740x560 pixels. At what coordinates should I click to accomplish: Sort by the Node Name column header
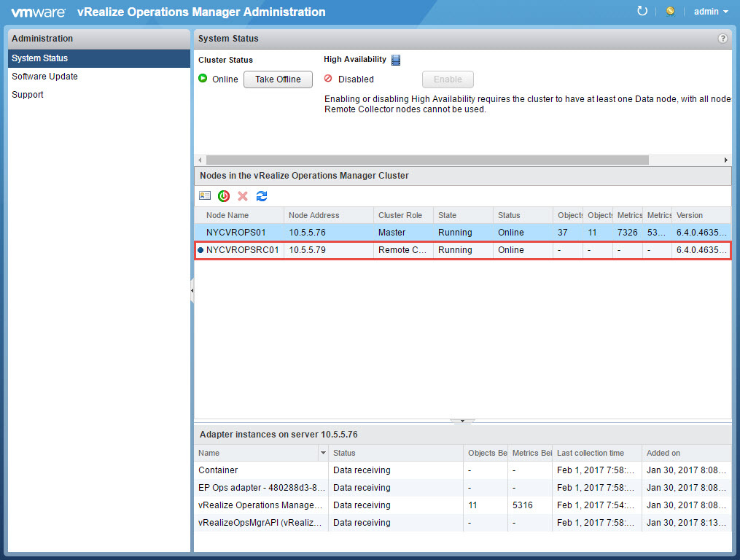click(x=239, y=215)
